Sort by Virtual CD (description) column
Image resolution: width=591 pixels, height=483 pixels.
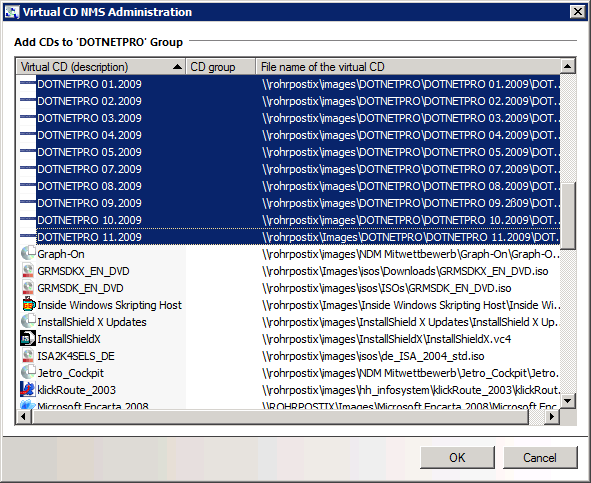point(101,67)
